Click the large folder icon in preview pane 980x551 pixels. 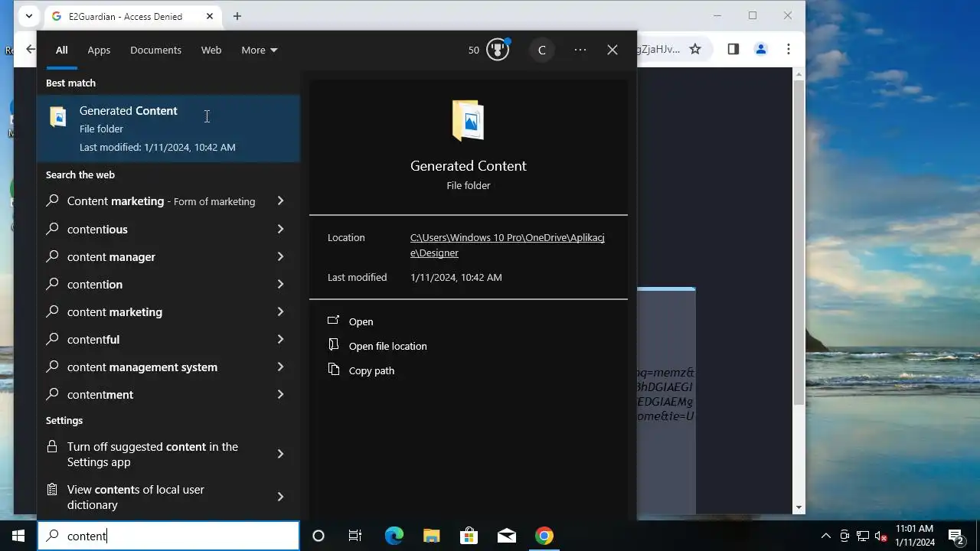[468, 121]
